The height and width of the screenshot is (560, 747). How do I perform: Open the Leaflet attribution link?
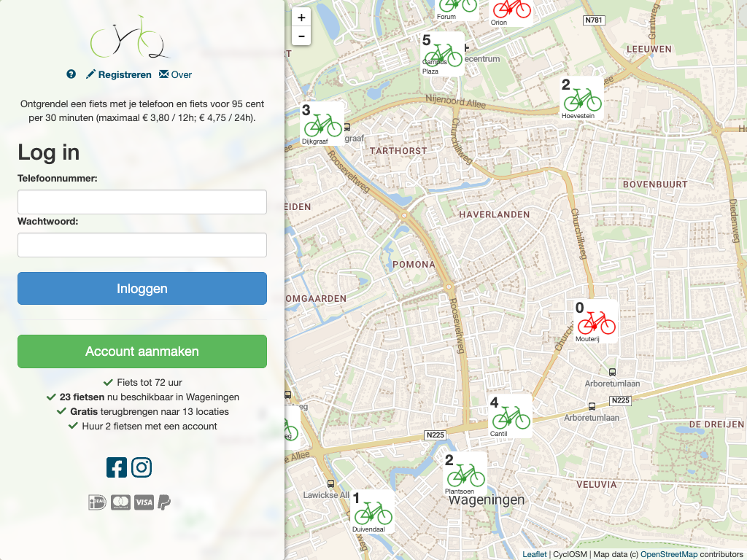click(535, 554)
